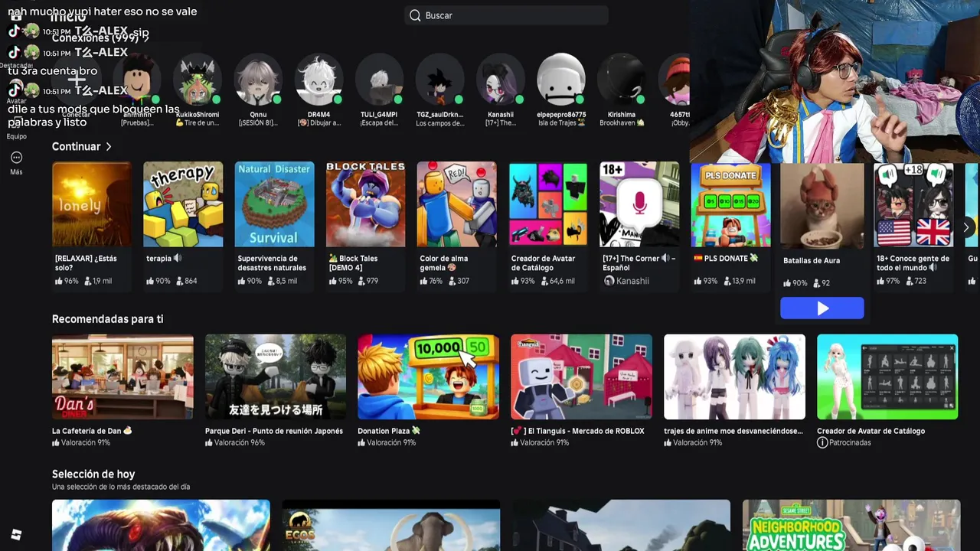Open the sea monster game banner
The width and height of the screenshot is (980, 551).
click(x=161, y=525)
